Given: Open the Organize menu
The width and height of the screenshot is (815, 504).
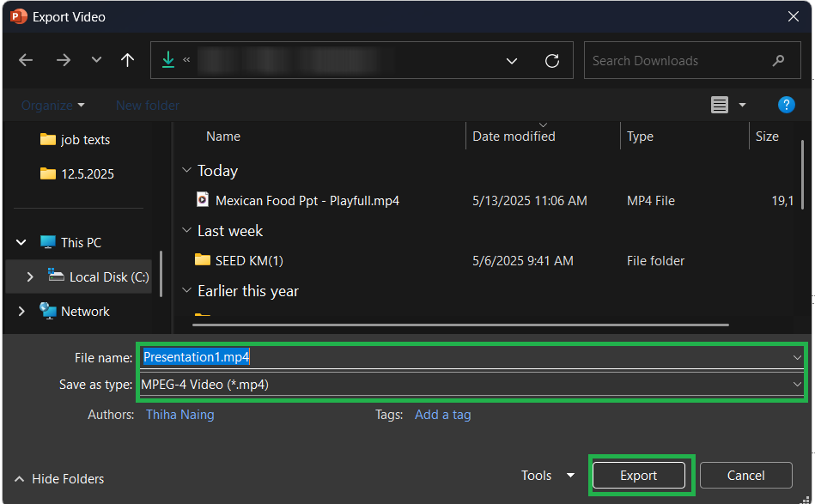Looking at the screenshot, I should tap(52, 106).
